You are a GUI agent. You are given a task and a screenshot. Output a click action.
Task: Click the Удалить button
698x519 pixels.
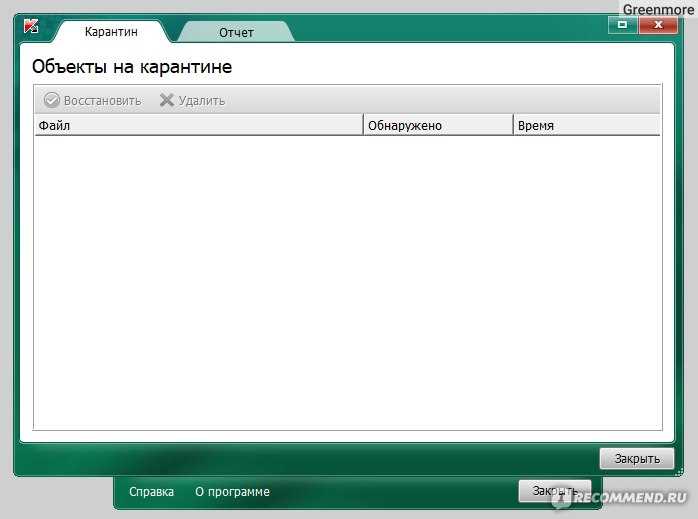click(192, 100)
